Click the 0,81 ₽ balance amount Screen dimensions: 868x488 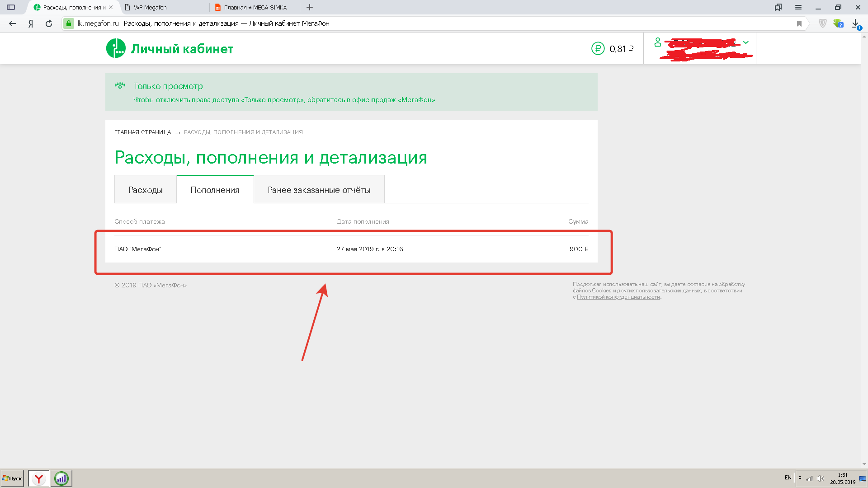(622, 49)
